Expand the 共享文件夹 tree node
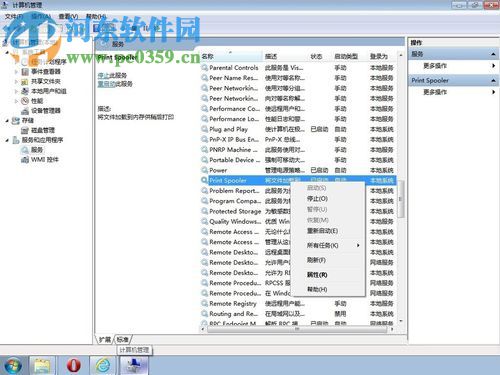The image size is (500, 375). [x=16, y=81]
